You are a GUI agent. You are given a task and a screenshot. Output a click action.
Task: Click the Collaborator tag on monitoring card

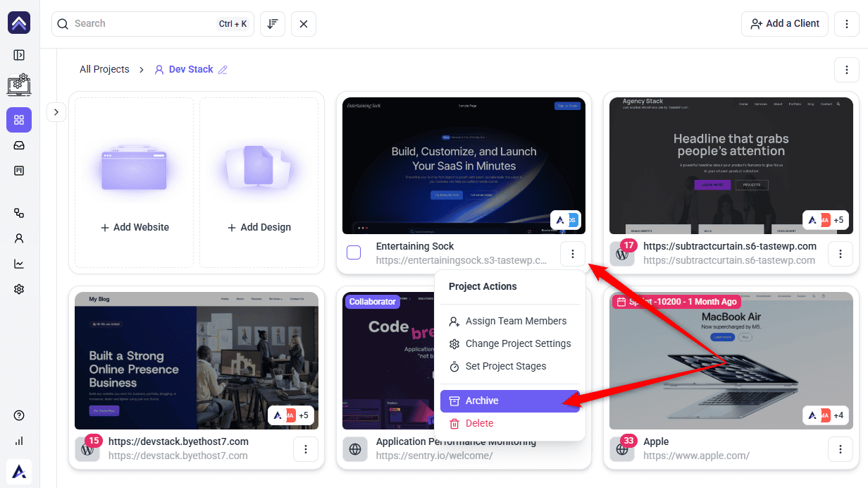point(372,302)
